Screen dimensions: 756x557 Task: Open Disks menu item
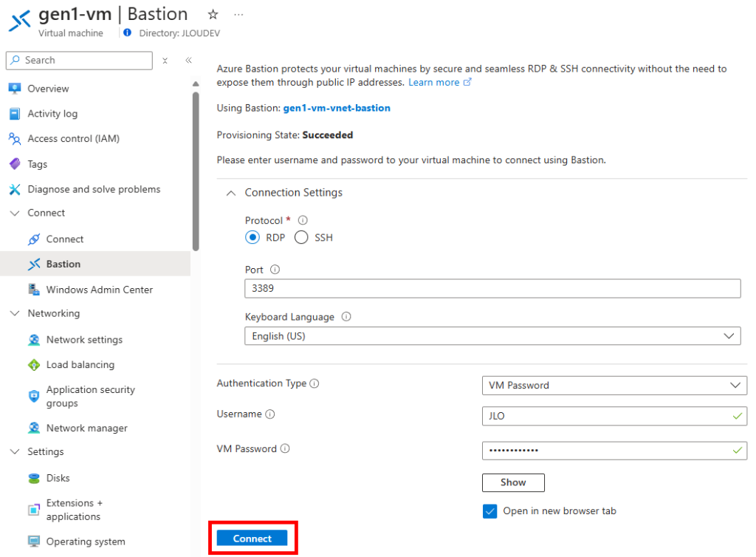[x=58, y=479]
